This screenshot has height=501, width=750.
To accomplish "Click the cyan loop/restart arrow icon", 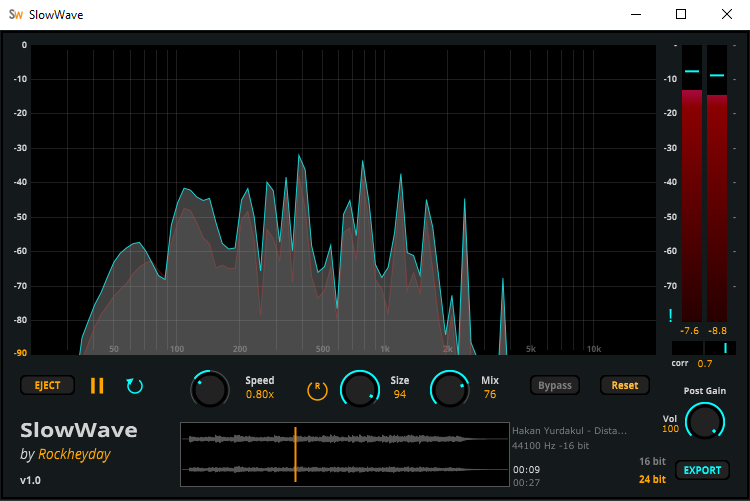I will pos(134,386).
